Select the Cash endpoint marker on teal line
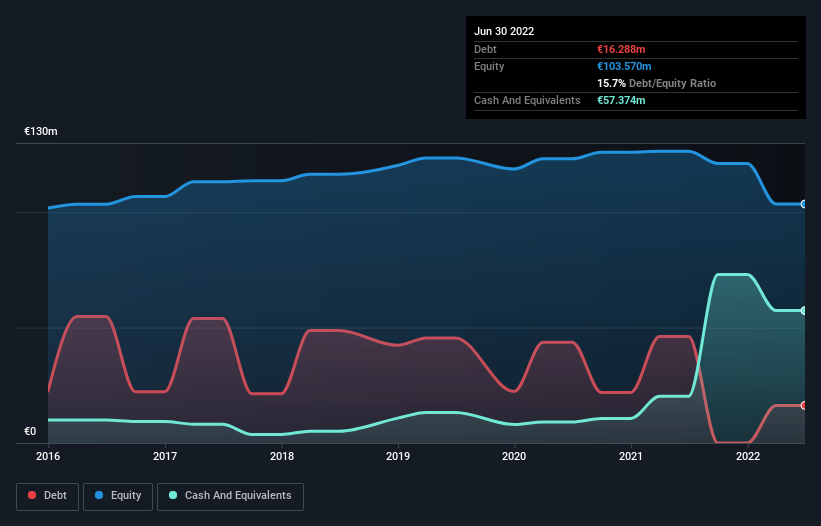The height and width of the screenshot is (526, 821). click(804, 311)
